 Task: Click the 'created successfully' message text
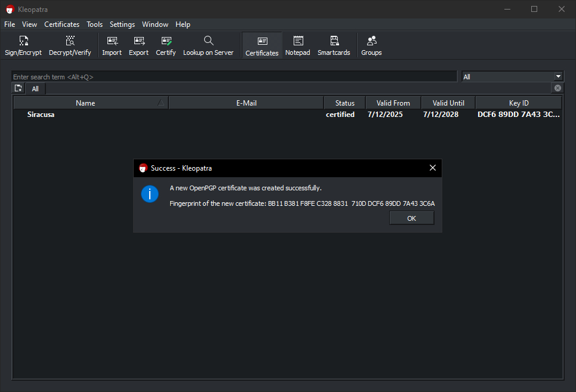245,188
